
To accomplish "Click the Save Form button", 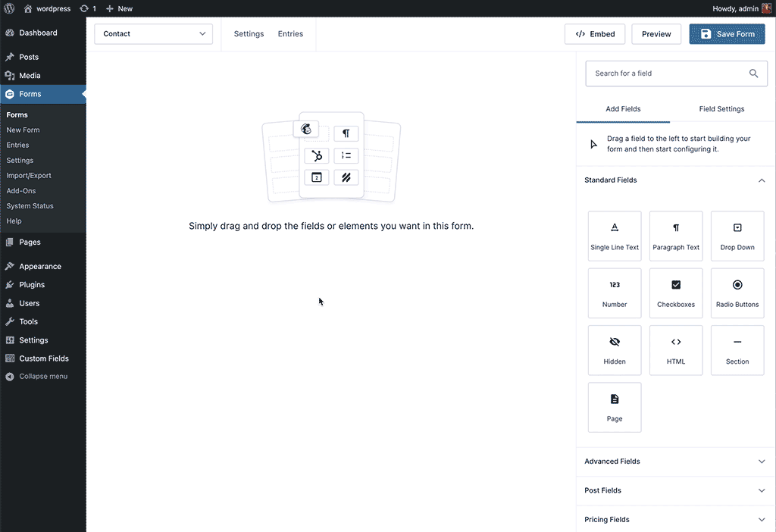I will [x=726, y=33].
